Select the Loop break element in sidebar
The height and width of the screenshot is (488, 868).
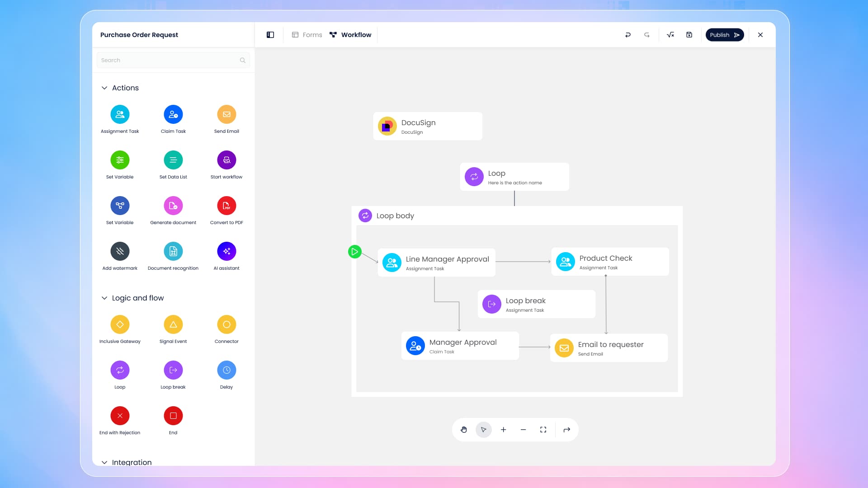click(x=173, y=370)
